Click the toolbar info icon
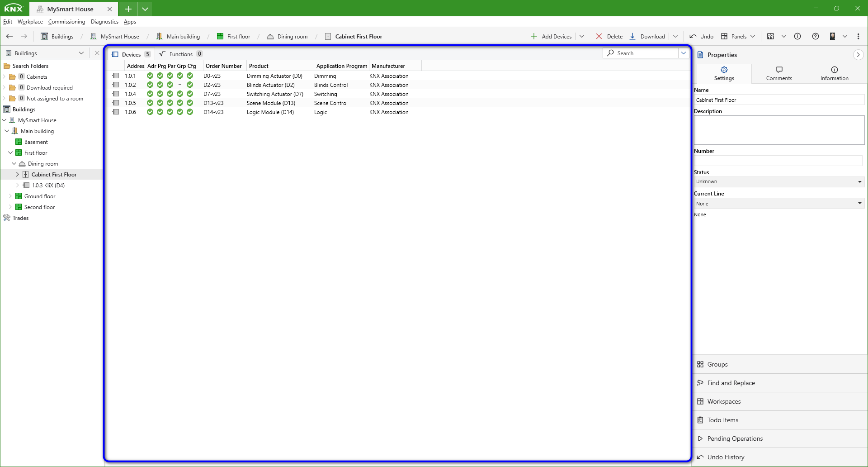 click(797, 36)
